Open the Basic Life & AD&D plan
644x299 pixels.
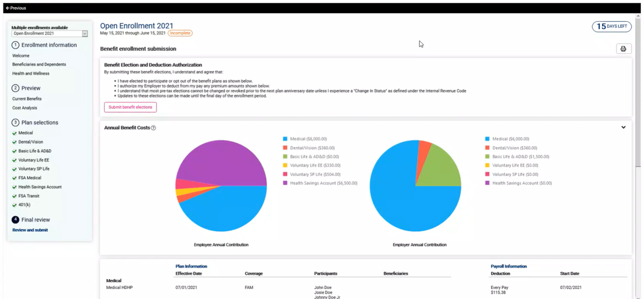coord(35,151)
